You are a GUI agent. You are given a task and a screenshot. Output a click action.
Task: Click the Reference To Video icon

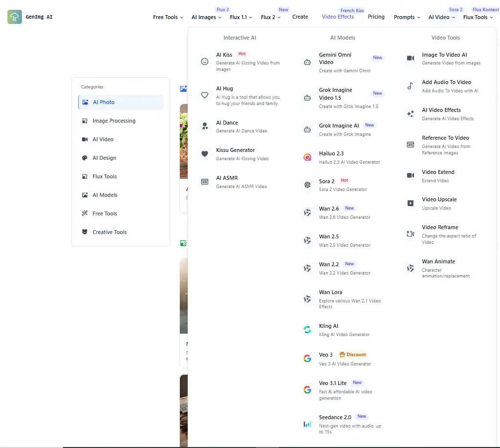click(411, 145)
